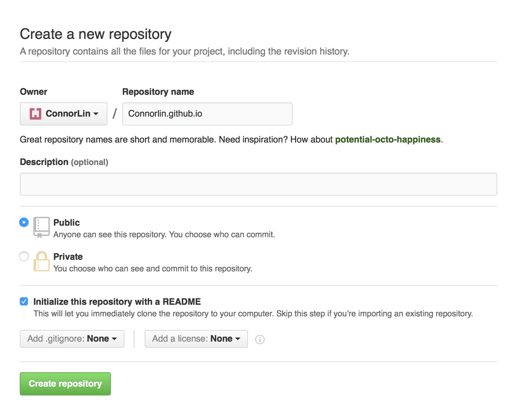
Task: Click the Initialize this repository with a README label
Action: (117, 302)
